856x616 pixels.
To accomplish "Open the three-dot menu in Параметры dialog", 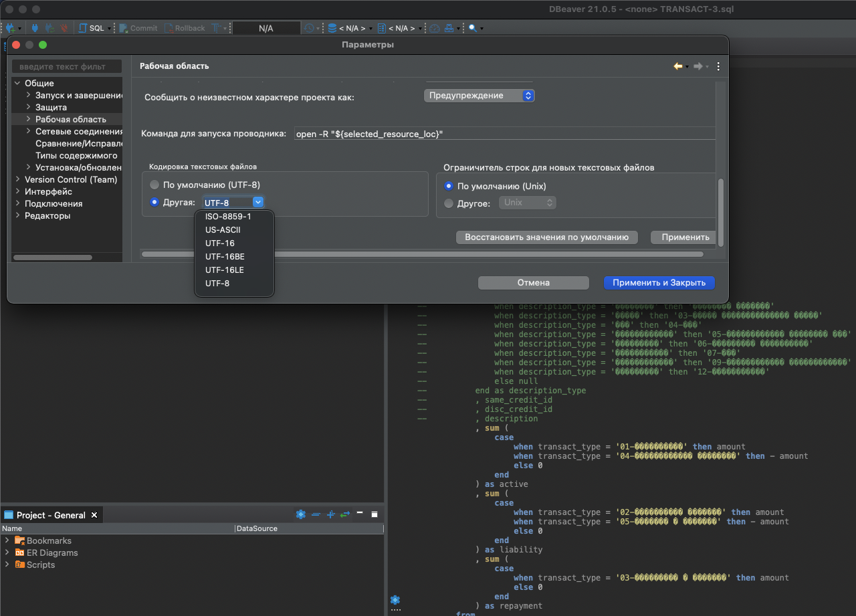I will 718,66.
